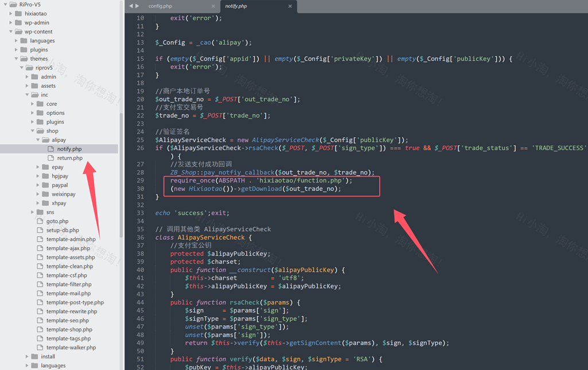Open template-shop.php in the sidebar
588x370 pixels.
[69, 329]
